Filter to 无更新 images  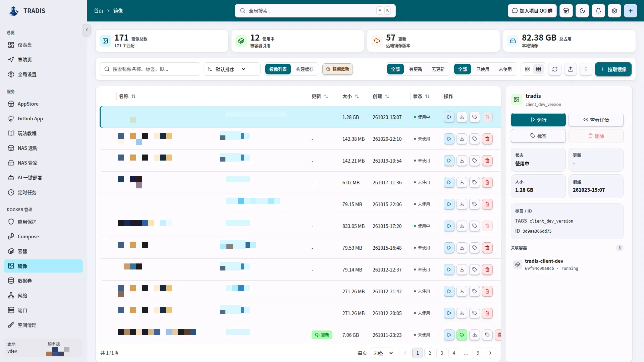click(x=438, y=69)
